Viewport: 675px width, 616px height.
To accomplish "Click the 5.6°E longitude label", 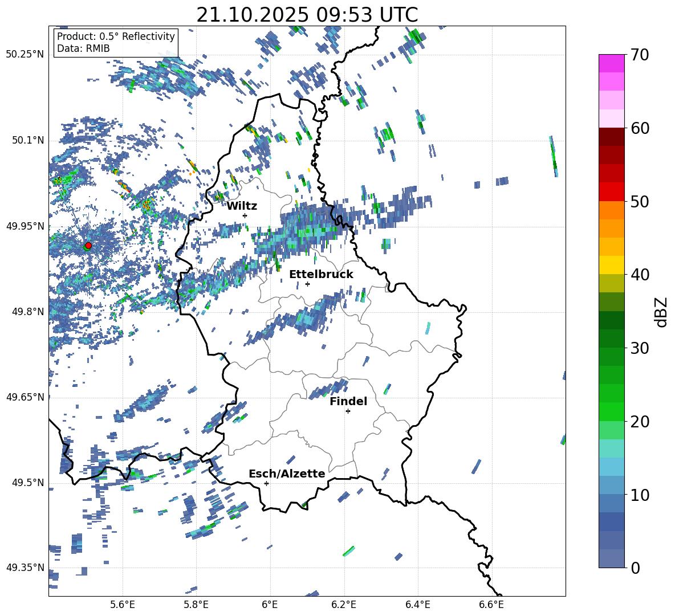I will (123, 605).
